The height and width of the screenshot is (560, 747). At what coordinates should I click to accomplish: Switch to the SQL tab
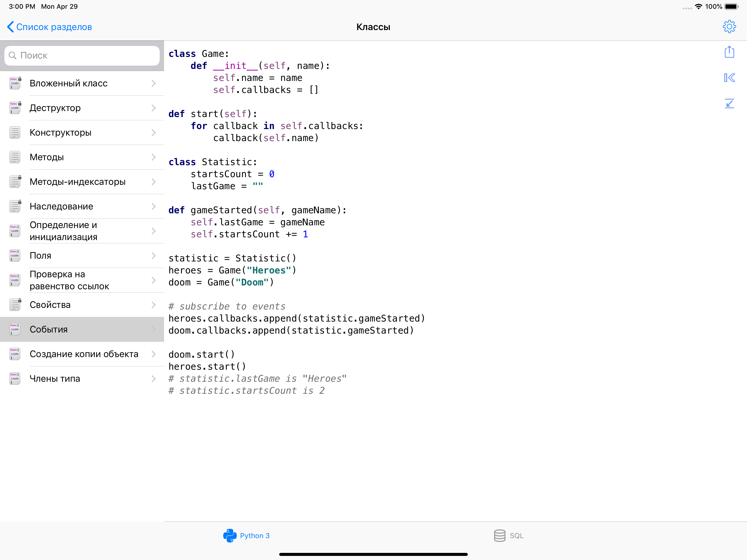coord(516,535)
